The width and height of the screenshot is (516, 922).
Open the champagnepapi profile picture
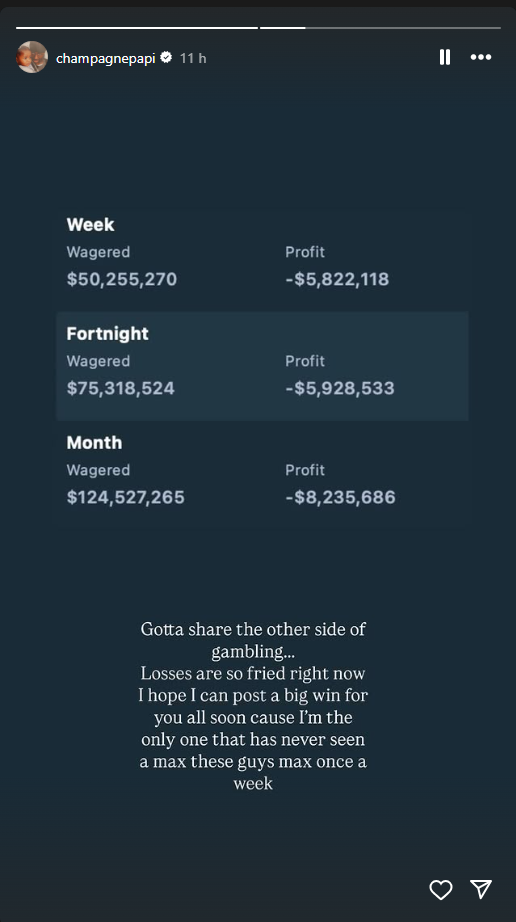click(x=32, y=57)
